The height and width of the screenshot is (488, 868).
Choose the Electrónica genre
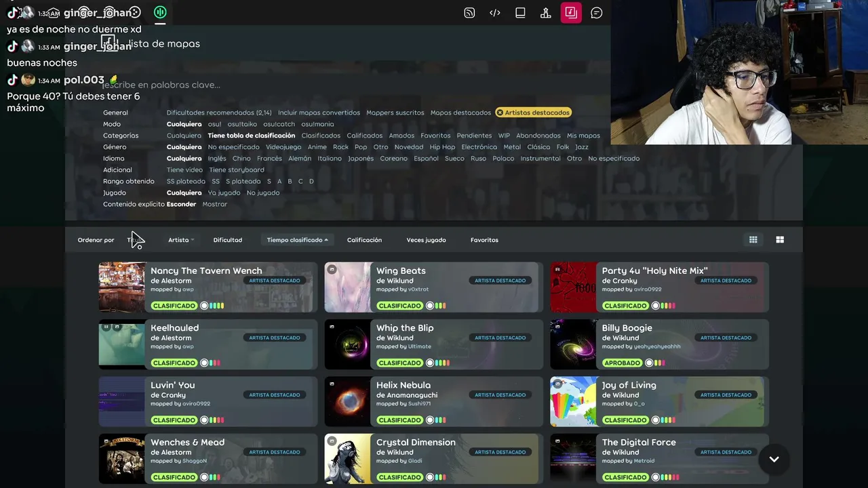(479, 147)
